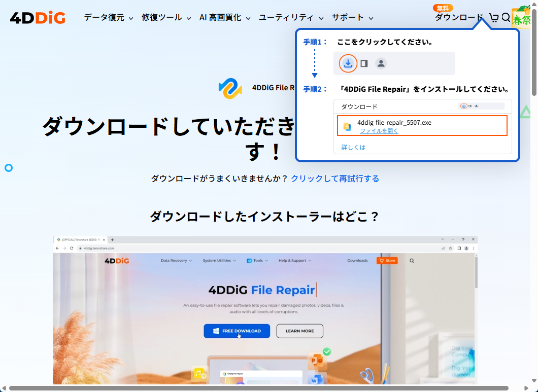
Task: Click the profile avatar icon in step 1
Action: coord(381,63)
